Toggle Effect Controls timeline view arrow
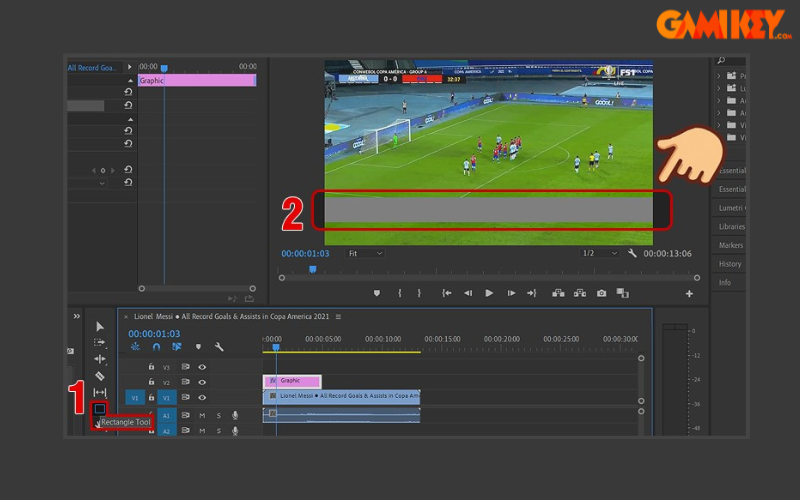Image resolution: width=800 pixels, height=500 pixels. [x=130, y=67]
